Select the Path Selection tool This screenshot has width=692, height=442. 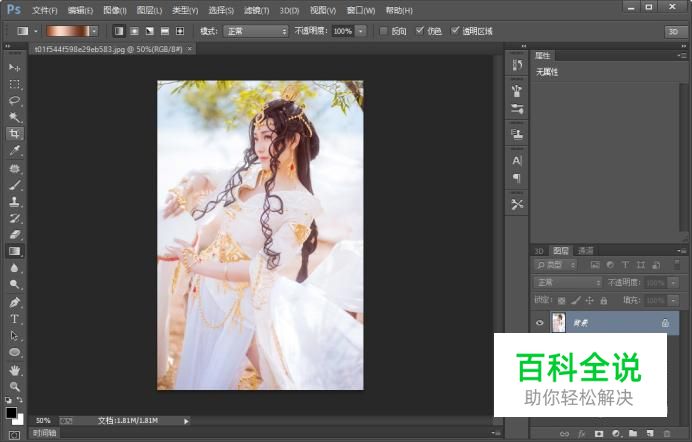click(x=15, y=336)
